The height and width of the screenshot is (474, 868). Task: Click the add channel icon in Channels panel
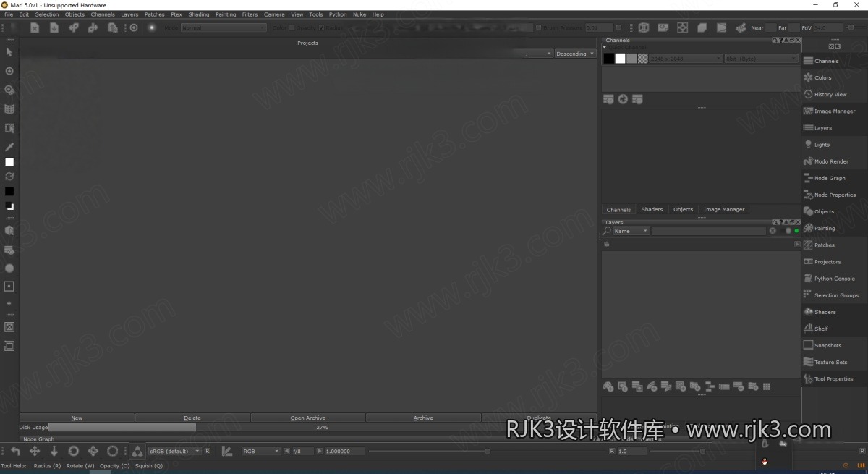pyautogui.click(x=608, y=99)
